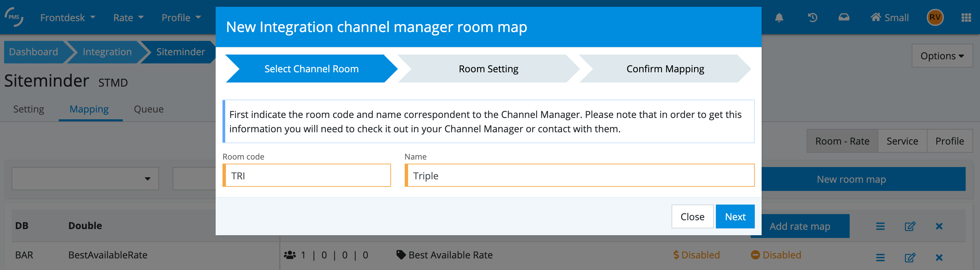The height and width of the screenshot is (270, 980).
Task: Click edit icon in Double row
Action: [910, 226]
